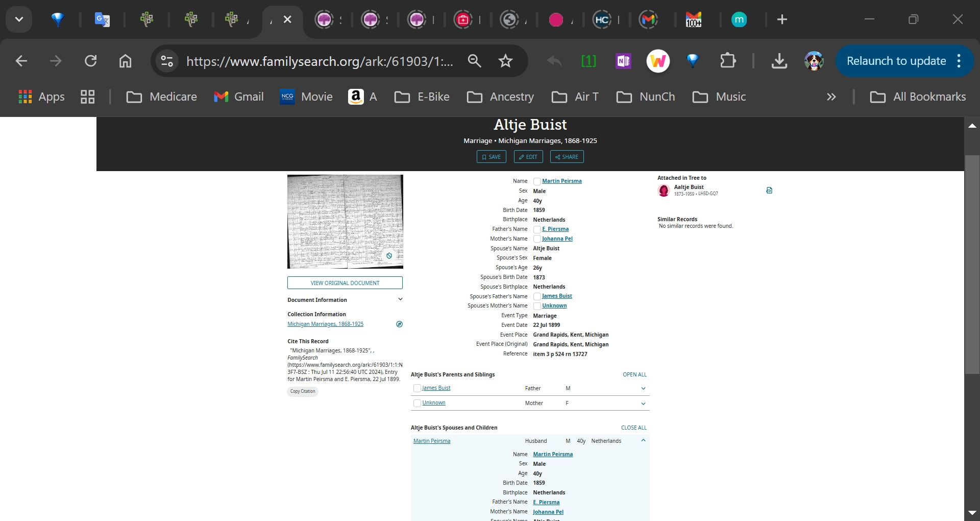Expand the Unknown Mother row

coord(643,404)
